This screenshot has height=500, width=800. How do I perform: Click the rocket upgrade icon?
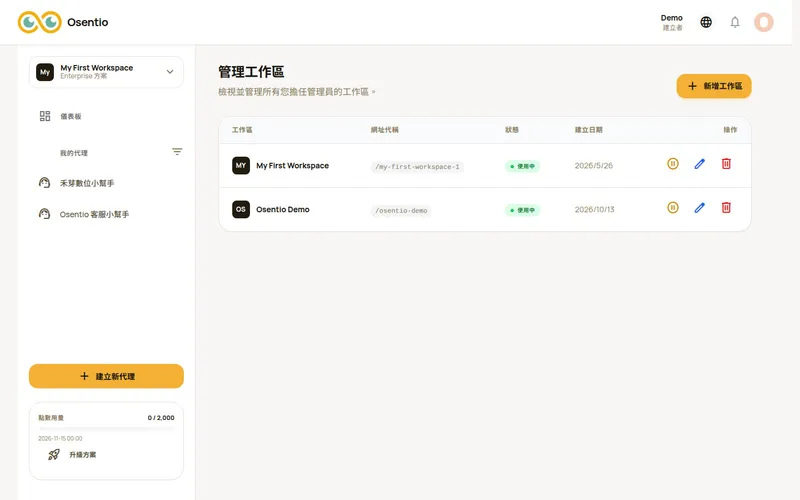coord(54,454)
